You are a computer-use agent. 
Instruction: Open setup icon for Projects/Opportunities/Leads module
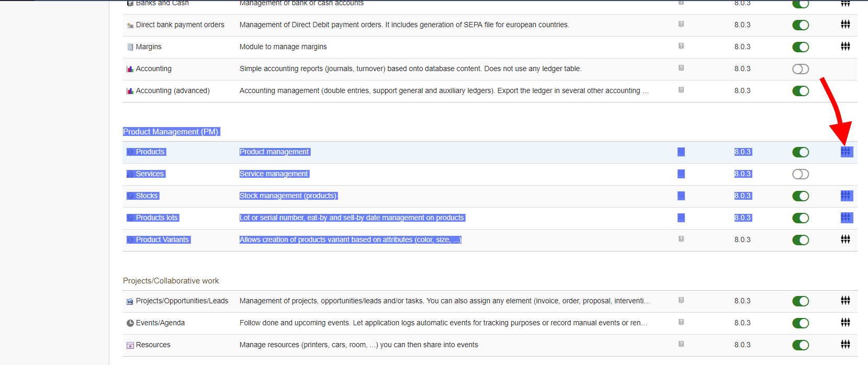846,301
